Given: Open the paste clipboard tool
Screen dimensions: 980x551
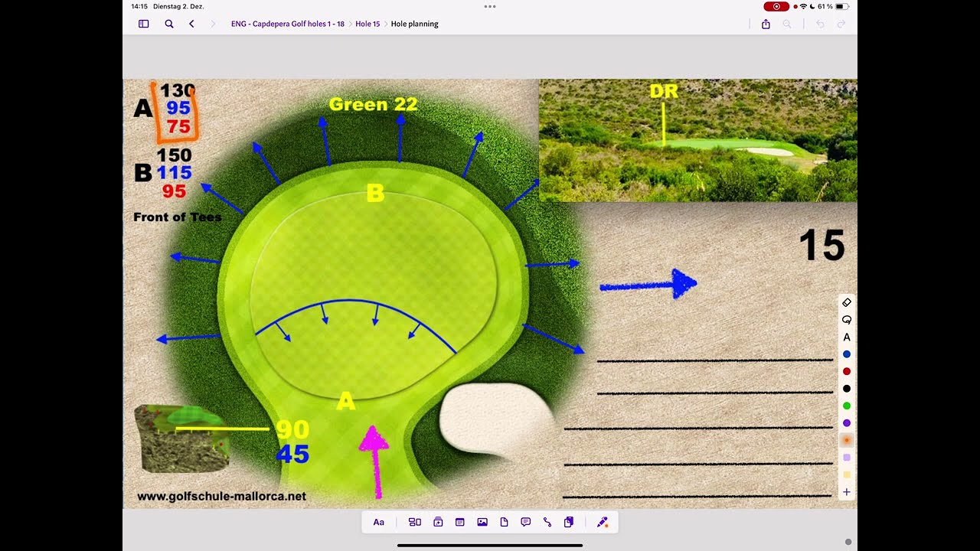Looking at the screenshot, I should point(569,522).
